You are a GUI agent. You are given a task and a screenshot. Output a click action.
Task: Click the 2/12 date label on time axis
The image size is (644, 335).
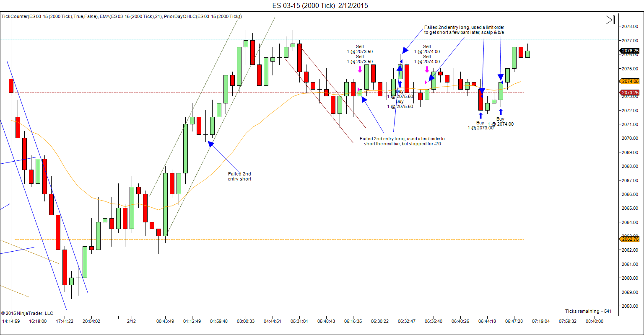coord(132,322)
